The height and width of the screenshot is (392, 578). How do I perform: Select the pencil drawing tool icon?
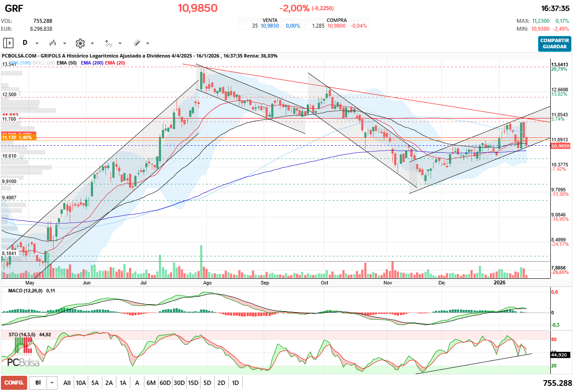coord(136,43)
